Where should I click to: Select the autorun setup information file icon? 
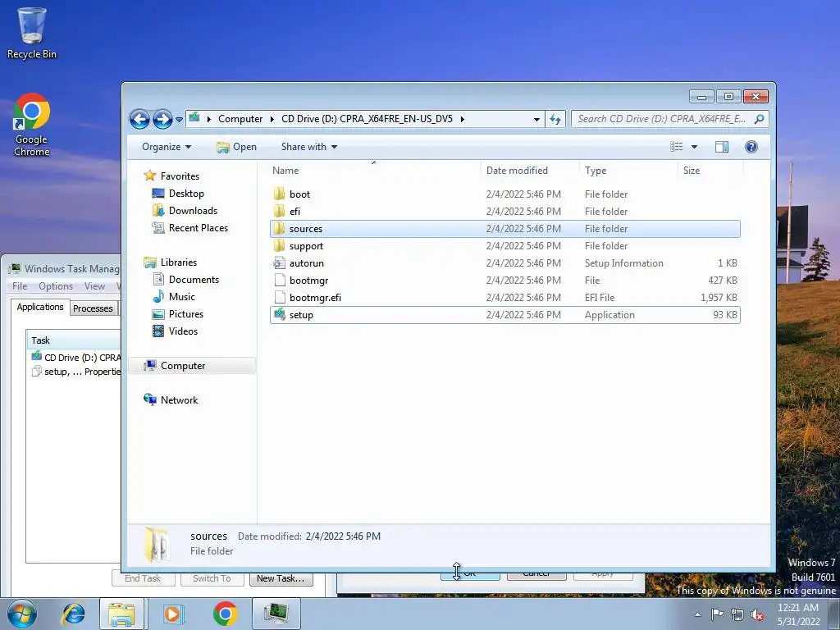pyautogui.click(x=279, y=263)
